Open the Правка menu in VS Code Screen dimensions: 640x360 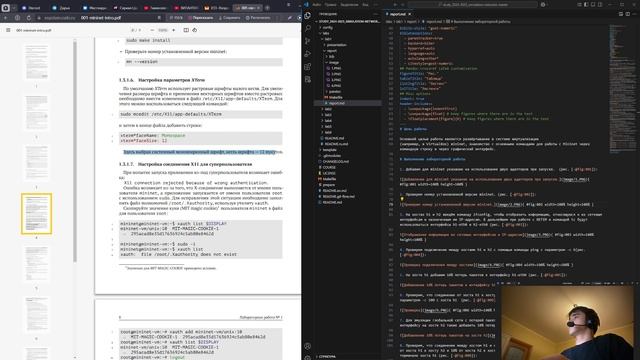[331, 4]
